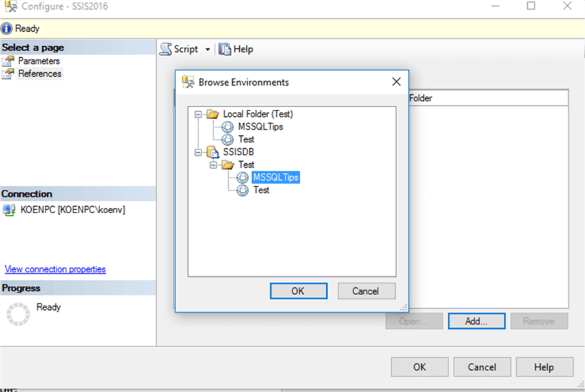Click the Folder column header
585x392 pixels.
pos(488,98)
